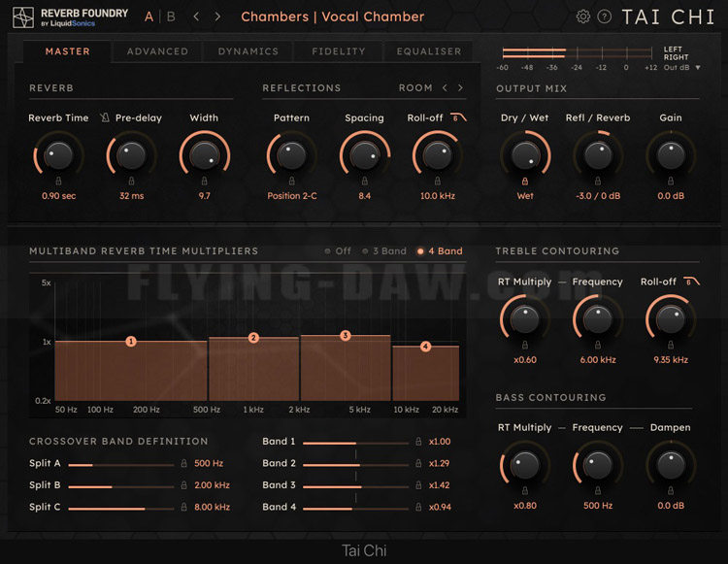Turn multiband mode Off
The image size is (728, 564).
[338, 251]
